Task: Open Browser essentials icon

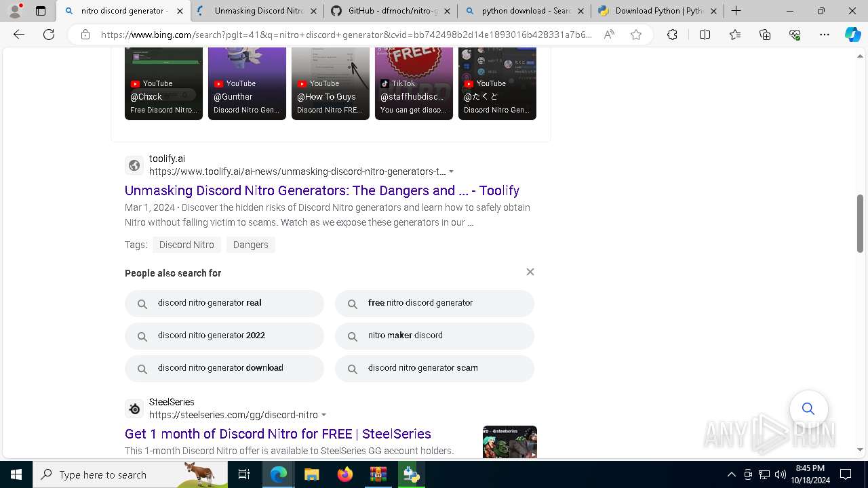Action: 795,35
